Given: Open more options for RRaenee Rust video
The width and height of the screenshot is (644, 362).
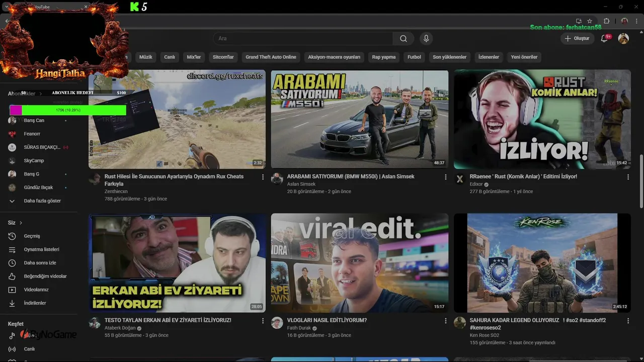Looking at the screenshot, I should [x=628, y=177].
